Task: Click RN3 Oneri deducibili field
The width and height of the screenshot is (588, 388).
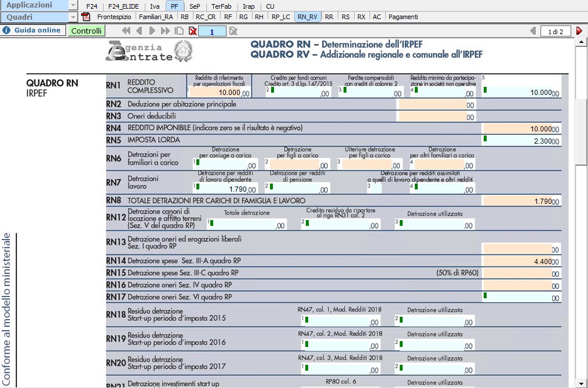Action: 432,116
